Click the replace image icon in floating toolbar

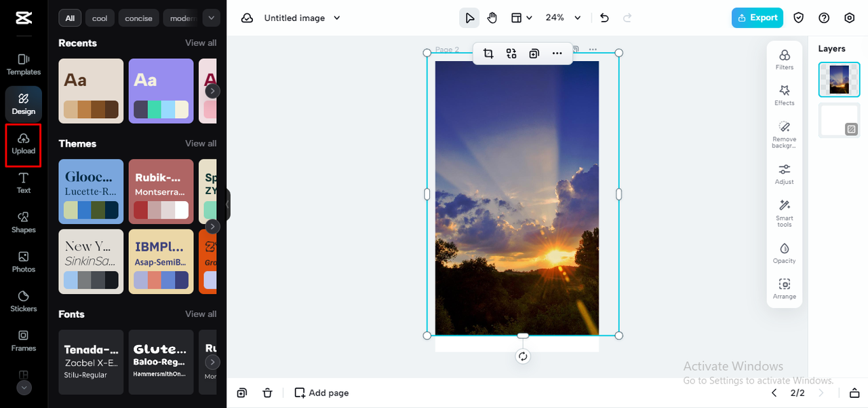point(511,53)
